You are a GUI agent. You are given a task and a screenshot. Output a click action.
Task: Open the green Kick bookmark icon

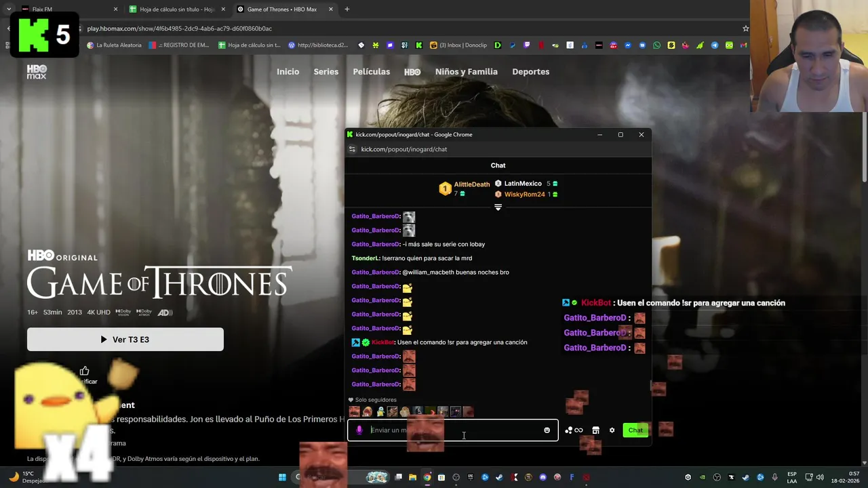click(419, 45)
